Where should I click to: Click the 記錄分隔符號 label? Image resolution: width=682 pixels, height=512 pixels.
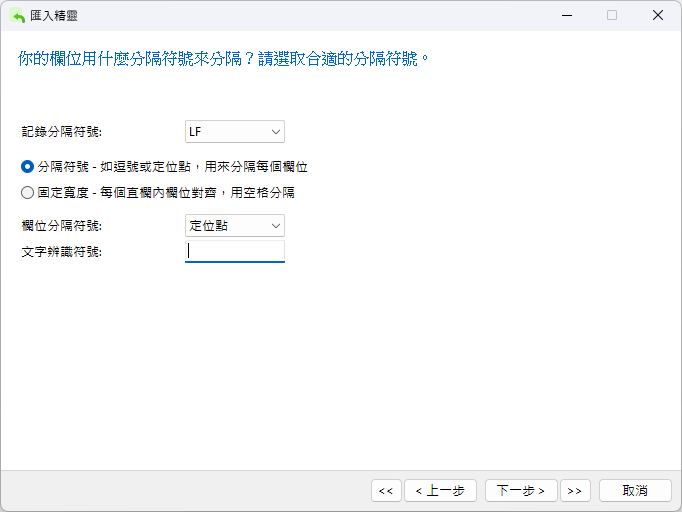click(62, 132)
